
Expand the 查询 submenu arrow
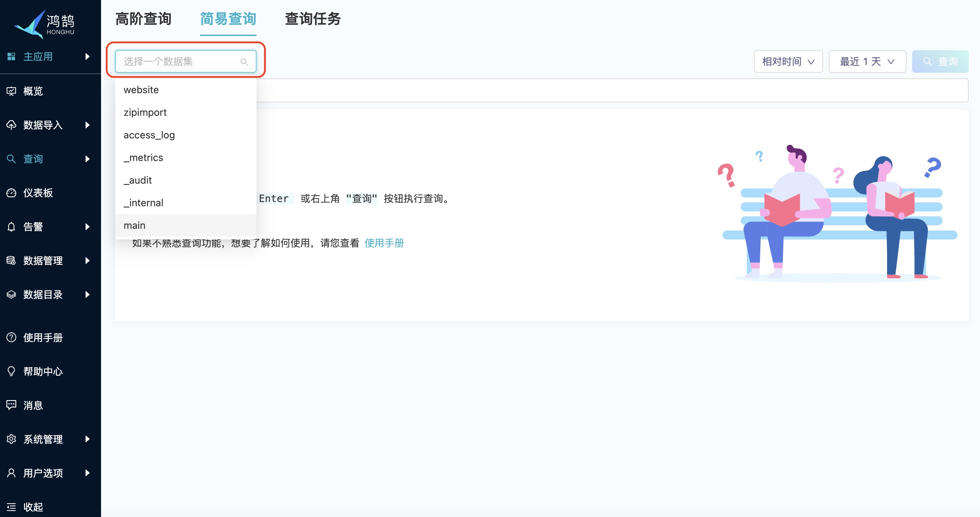pos(88,159)
